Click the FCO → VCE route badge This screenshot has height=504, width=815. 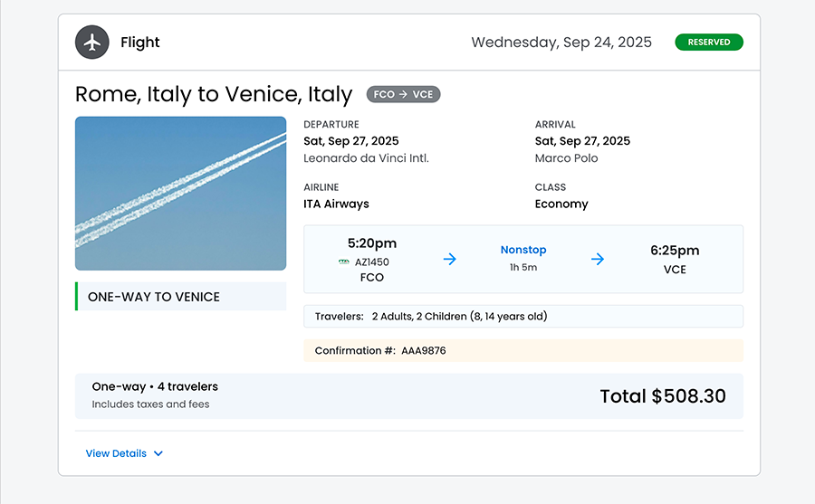[403, 94]
